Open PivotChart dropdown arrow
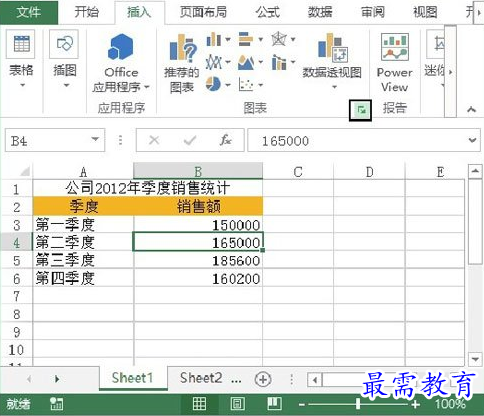The width and height of the screenshot is (484, 416). click(x=334, y=87)
